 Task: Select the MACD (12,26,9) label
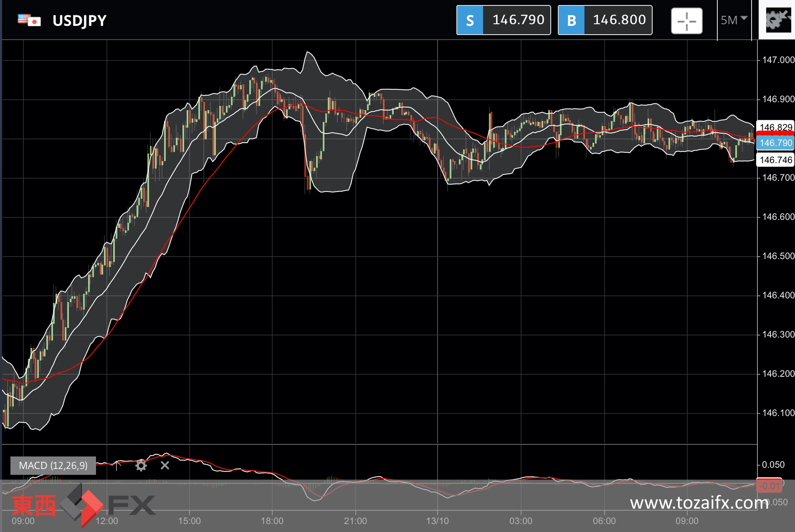coord(53,466)
